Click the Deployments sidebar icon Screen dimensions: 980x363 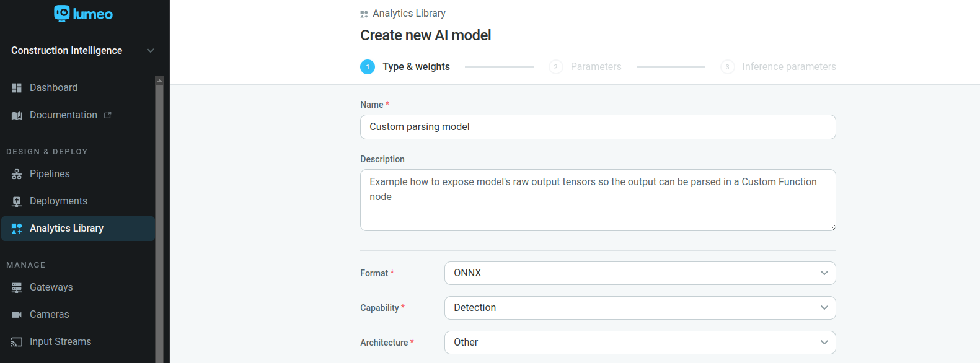(17, 201)
